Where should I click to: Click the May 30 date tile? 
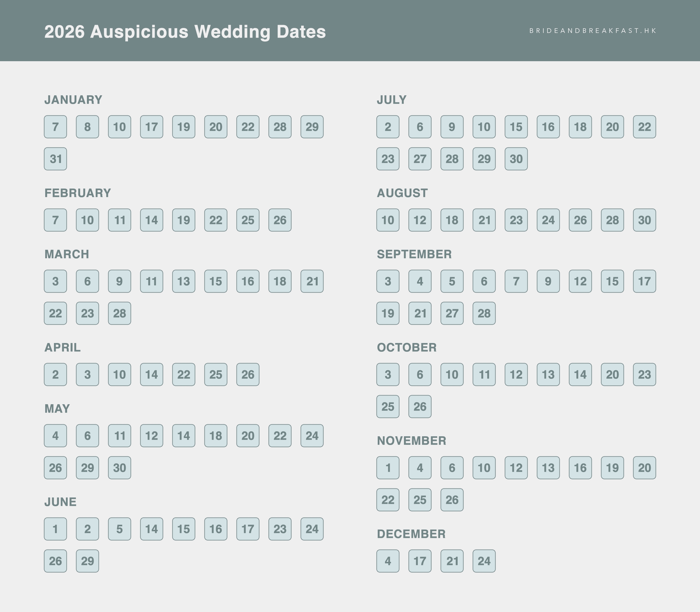pos(120,468)
